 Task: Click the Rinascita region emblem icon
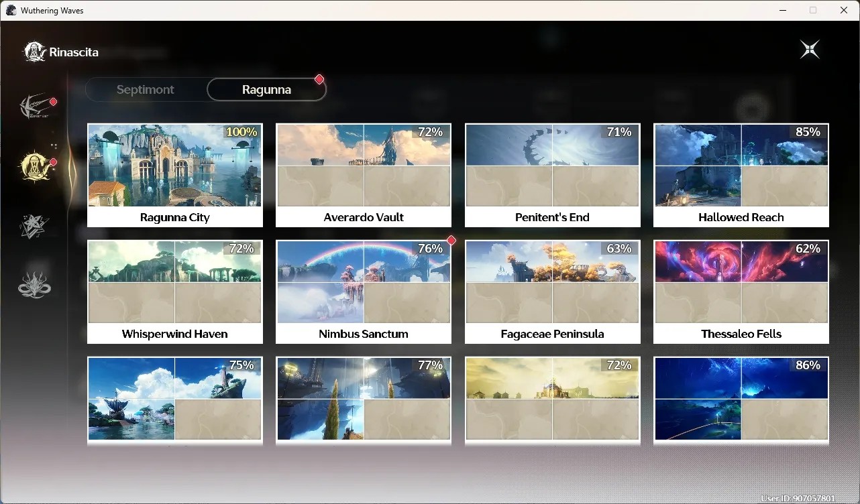coord(34,52)
